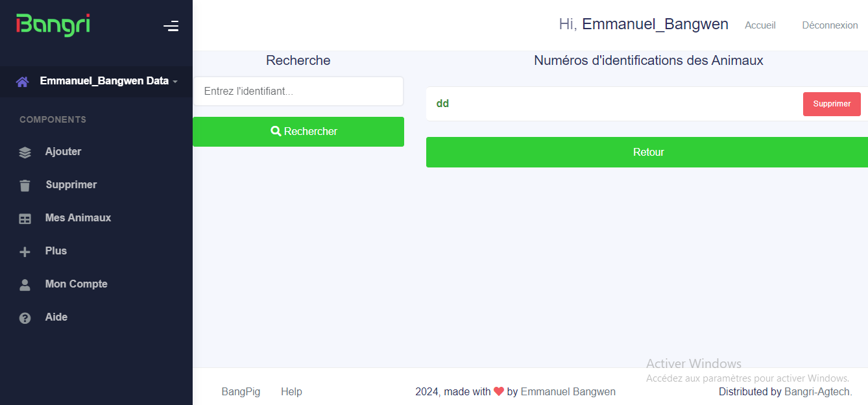Open the Ajouter menu item

click(x=63, y=152)
